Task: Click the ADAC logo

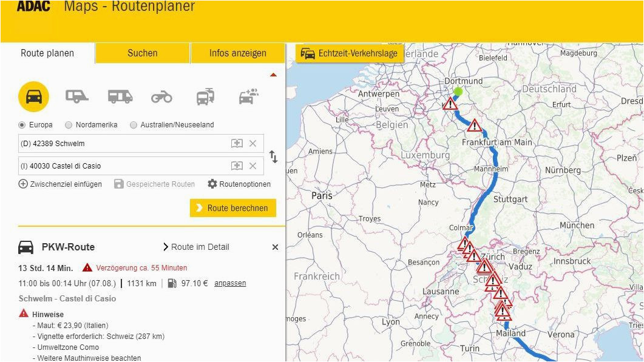Action: (33, 6)
